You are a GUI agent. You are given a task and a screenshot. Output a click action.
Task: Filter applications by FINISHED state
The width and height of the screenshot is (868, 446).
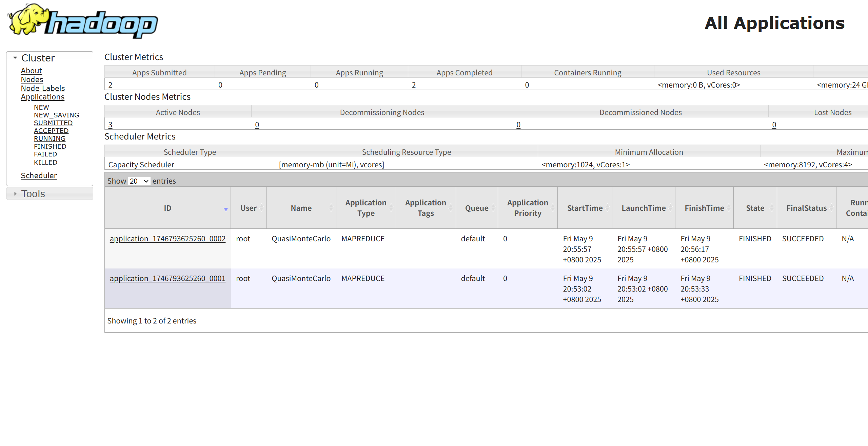click(50, 146)
